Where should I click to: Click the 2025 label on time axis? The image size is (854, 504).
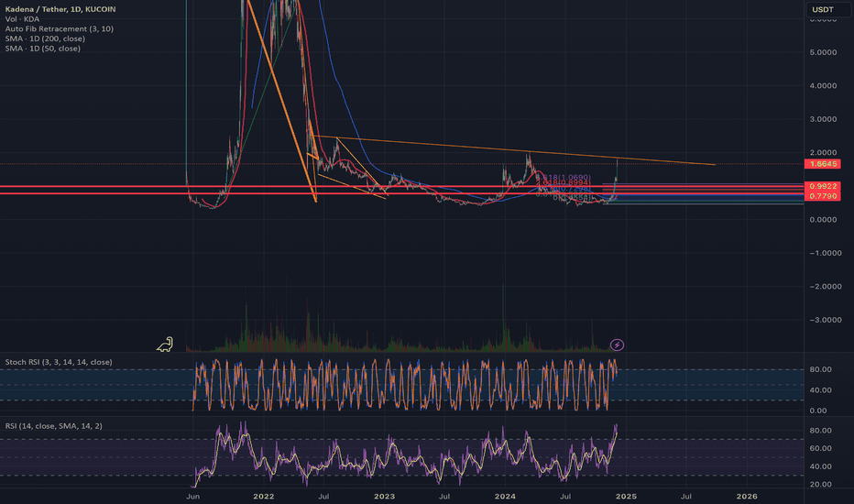[626, 497]
